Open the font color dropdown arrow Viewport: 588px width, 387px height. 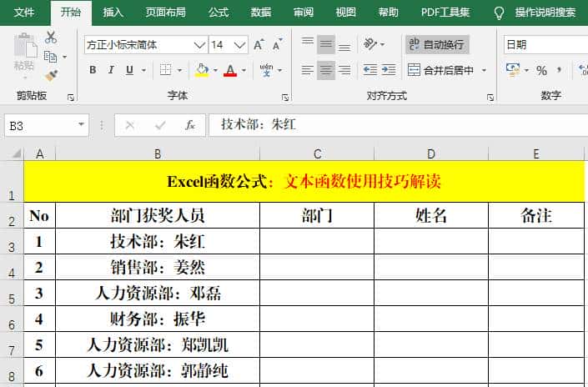coord(244,70)
